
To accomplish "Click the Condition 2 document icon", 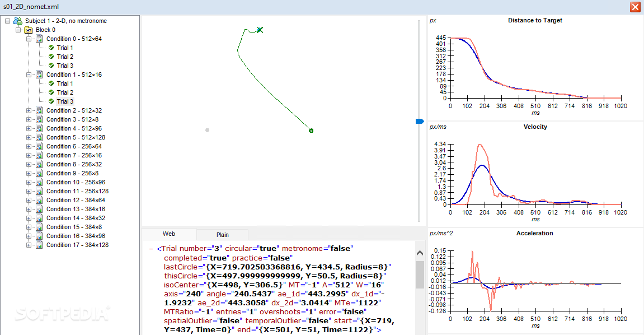I will [39, 110].
